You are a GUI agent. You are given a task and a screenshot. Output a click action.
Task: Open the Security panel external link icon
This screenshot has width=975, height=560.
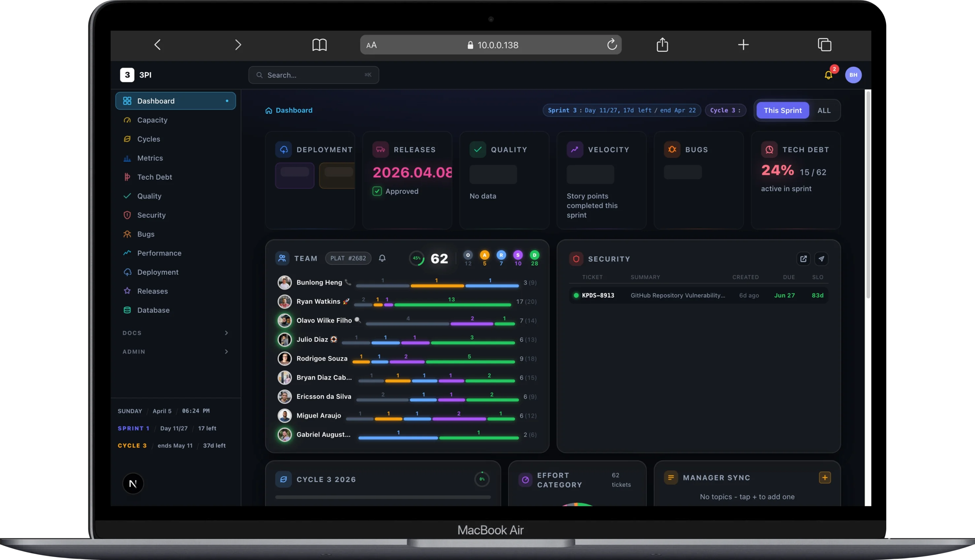(x=803, y=259)
